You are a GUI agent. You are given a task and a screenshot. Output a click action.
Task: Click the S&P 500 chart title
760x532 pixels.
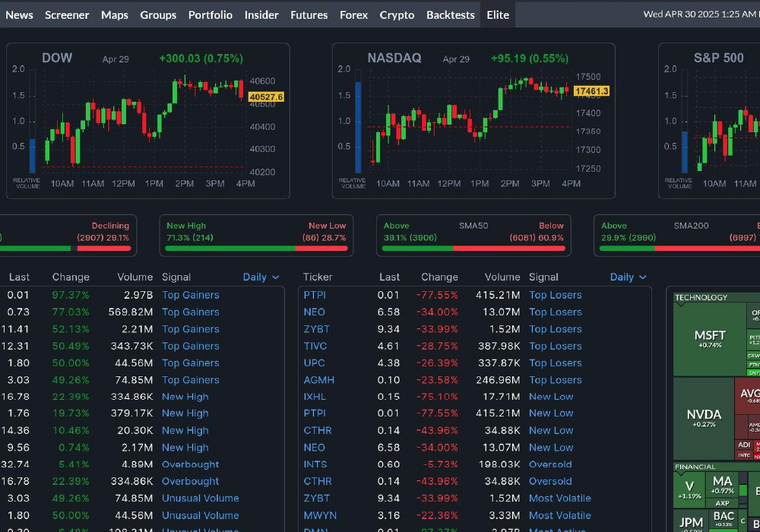718,58
